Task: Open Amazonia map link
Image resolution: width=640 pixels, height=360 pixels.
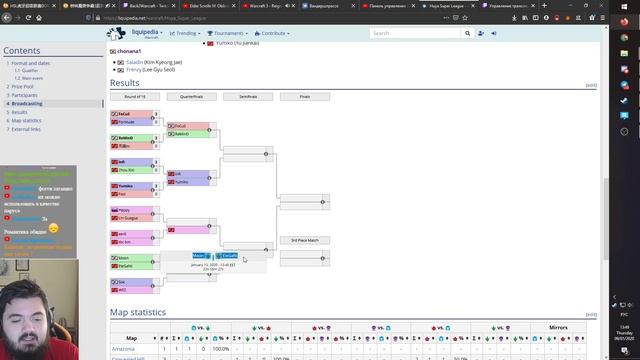Action: (123, 349)
